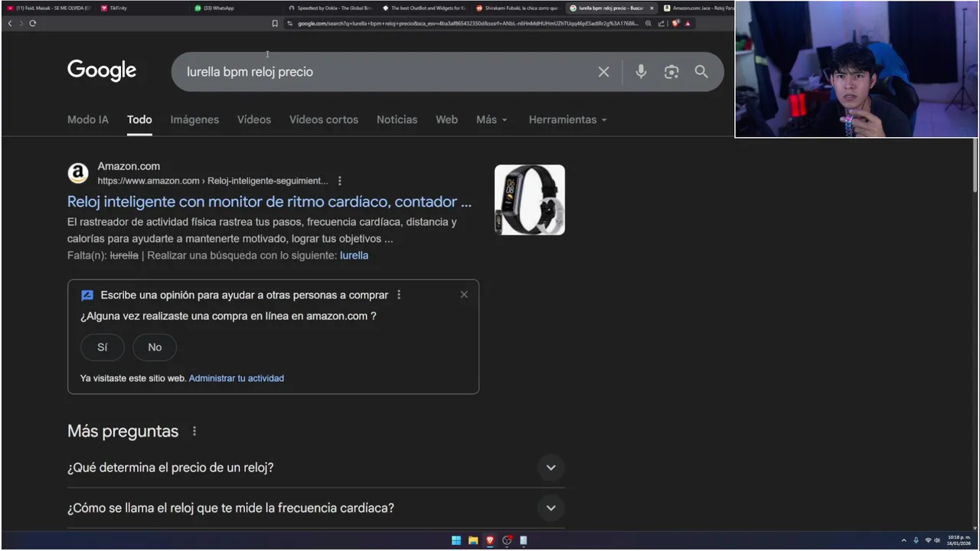Click the browser address bar URL
The width and height of the screenshot is (980, 551).
pyautogui.click(x=467, y=24)
